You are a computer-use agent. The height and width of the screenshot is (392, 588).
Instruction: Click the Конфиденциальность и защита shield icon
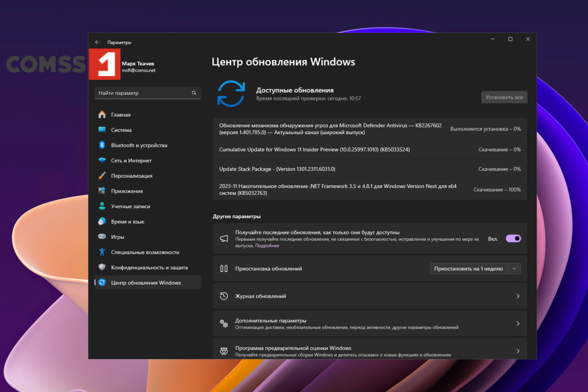102,267
